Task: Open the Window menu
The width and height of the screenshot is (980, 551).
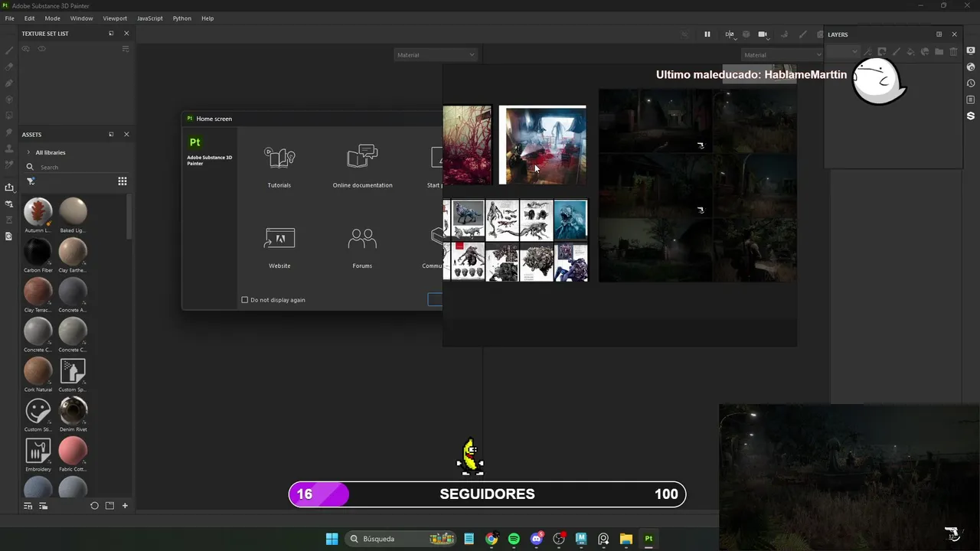Action: point(81,18)
